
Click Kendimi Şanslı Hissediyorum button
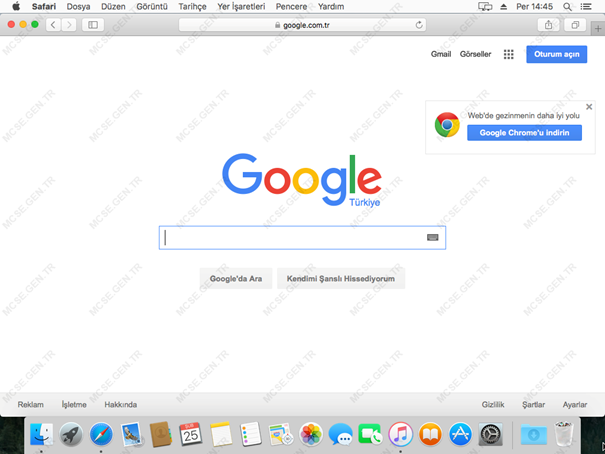point(341,278)
